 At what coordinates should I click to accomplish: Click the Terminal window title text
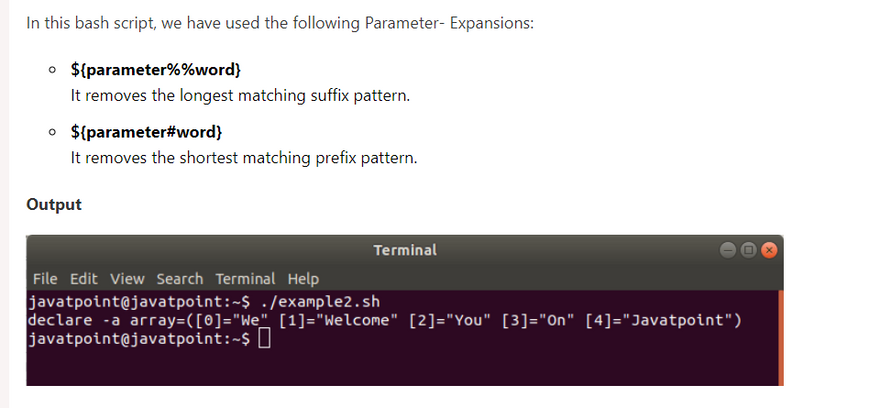coord(404,250)
